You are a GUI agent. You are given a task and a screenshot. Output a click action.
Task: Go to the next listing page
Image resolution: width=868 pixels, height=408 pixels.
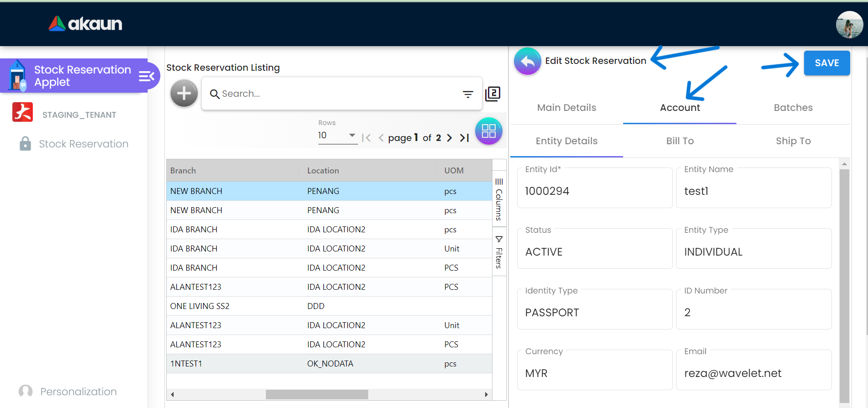(450, 138)
